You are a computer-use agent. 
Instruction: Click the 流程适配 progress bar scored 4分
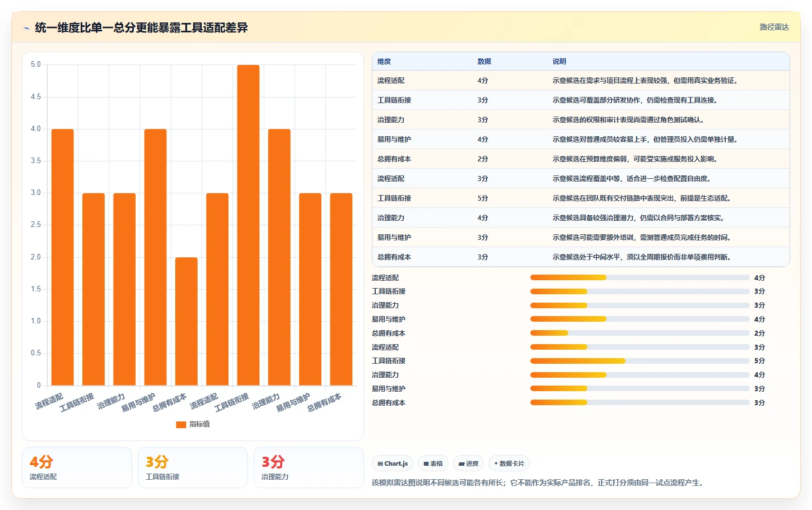pos(640,277)
